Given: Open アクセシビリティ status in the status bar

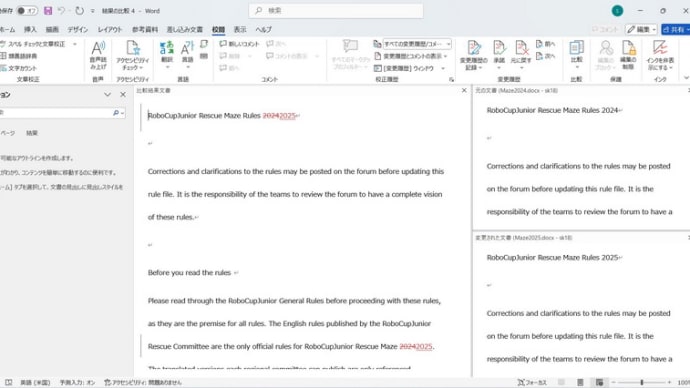Looking at the screenshot, I should pyautogui.click(x=143, y=383).
